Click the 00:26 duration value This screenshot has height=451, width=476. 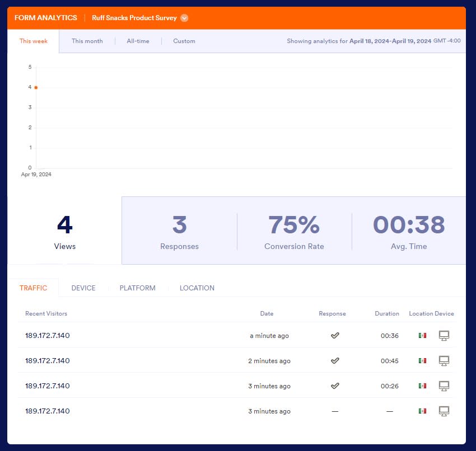click(x=390, y=386)
